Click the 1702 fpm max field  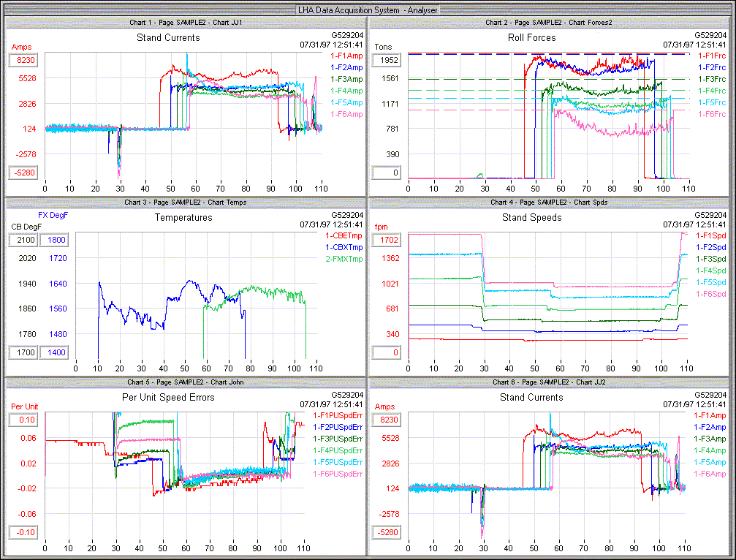387,240
